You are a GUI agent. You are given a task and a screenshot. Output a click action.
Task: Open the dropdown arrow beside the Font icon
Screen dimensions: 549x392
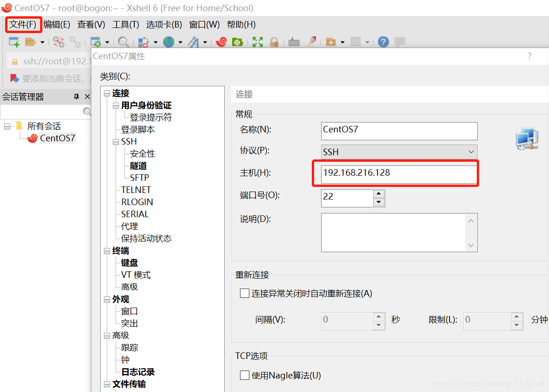click(205, 42)
